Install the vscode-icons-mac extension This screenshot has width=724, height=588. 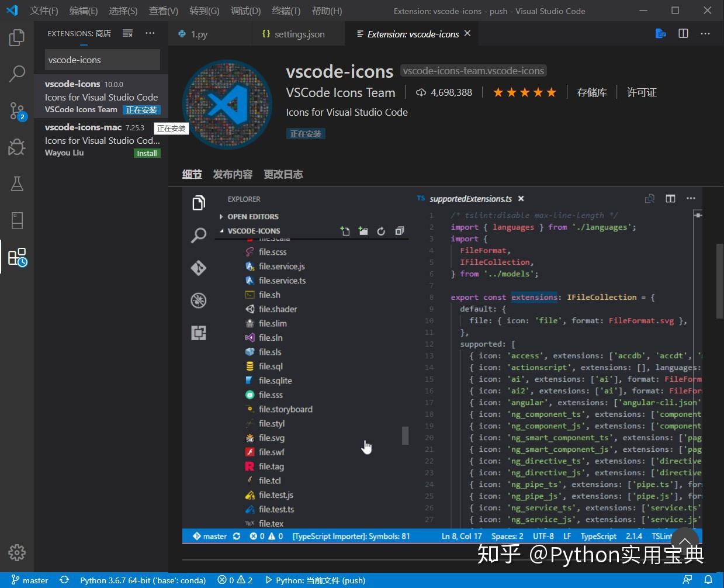click(x=147, y=153)
